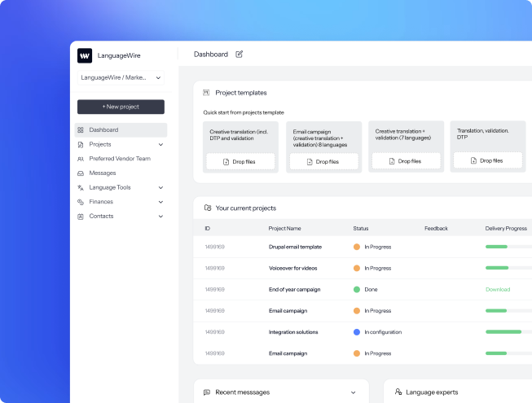Click the Status column header
The width and height of the screenshot is (532, 403).
[x=361, y=229]
